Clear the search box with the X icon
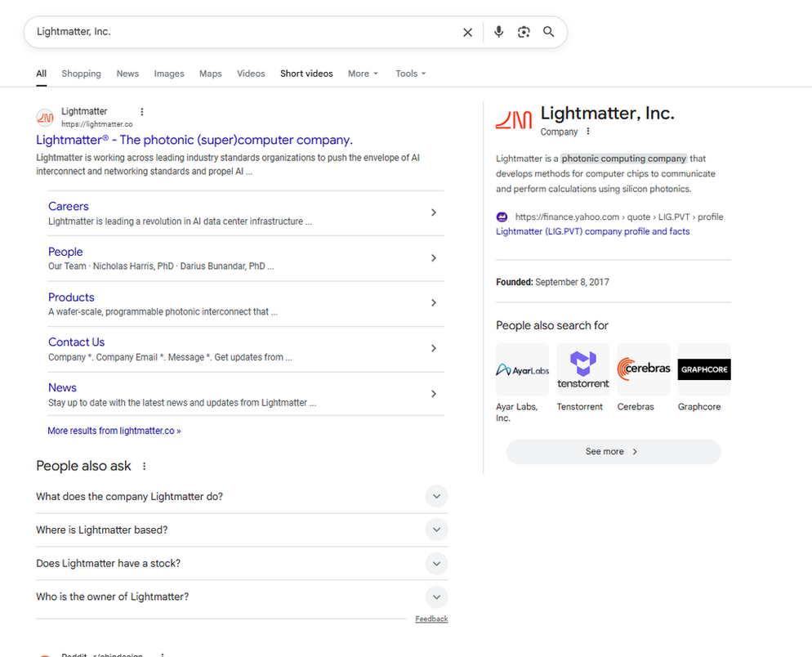The width and height of the screenshot is (812, 657). click(x=467, y=32)
